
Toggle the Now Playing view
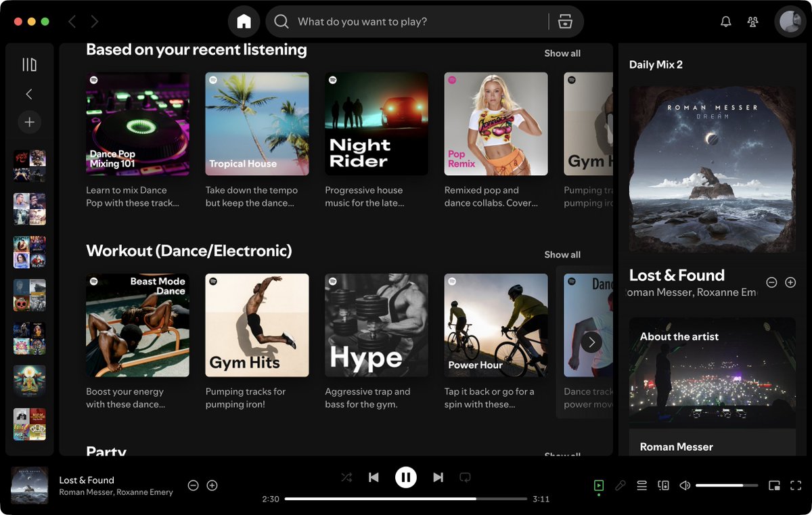pyautogui.click(x=599, y=485)
